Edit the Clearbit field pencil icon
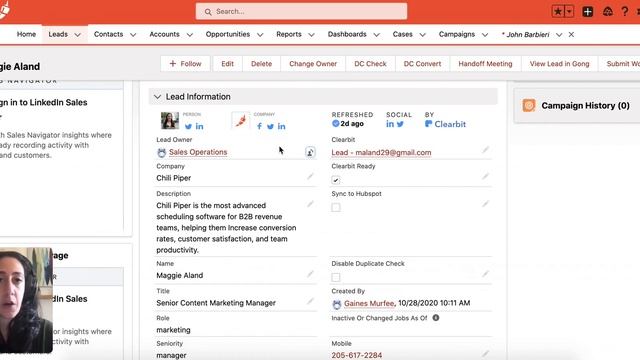Screen dimensions: 640x360 point(485,150)
